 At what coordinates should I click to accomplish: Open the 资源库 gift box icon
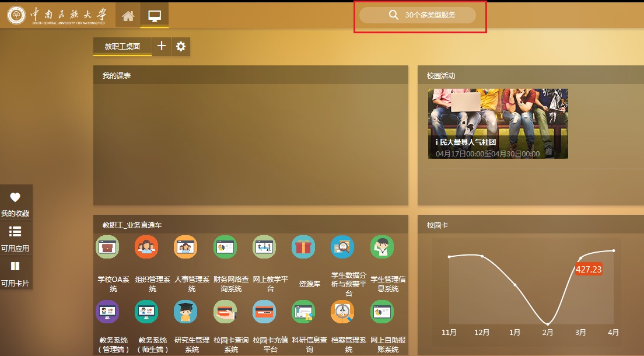(x=303, y=247)
